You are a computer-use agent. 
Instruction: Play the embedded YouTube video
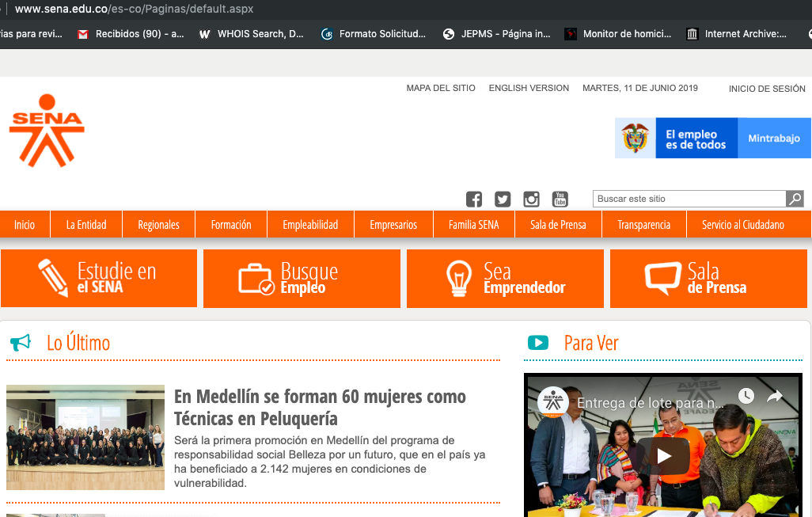(663, 456)
